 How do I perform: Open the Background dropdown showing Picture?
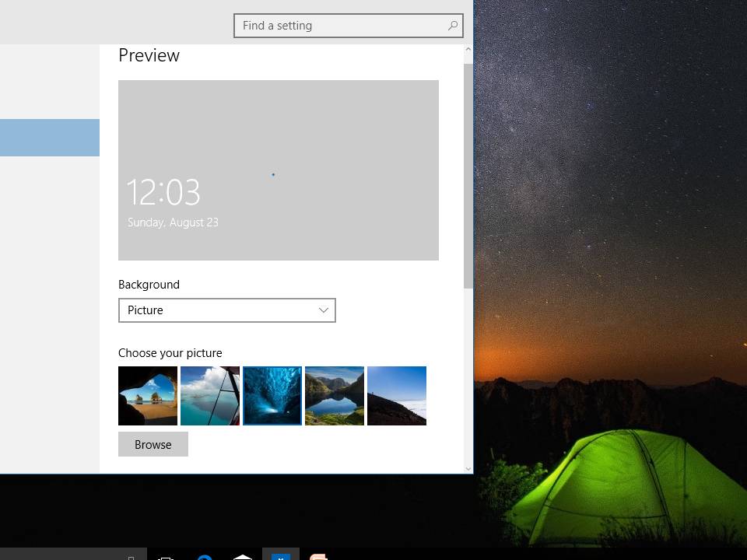(226, 310)
